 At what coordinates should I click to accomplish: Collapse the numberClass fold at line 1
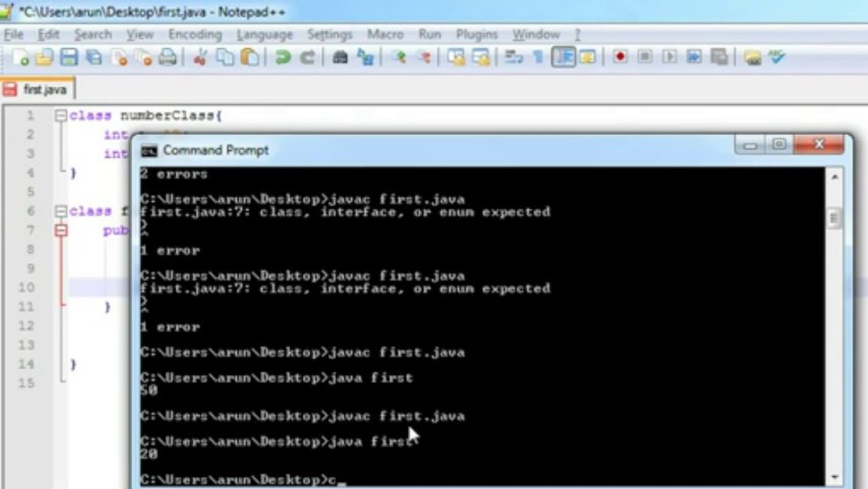pyautogui.click(x=61, y=115)
